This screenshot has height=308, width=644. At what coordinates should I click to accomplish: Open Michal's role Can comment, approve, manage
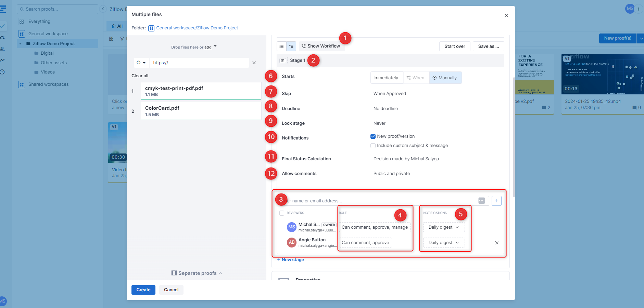[375, 227]
